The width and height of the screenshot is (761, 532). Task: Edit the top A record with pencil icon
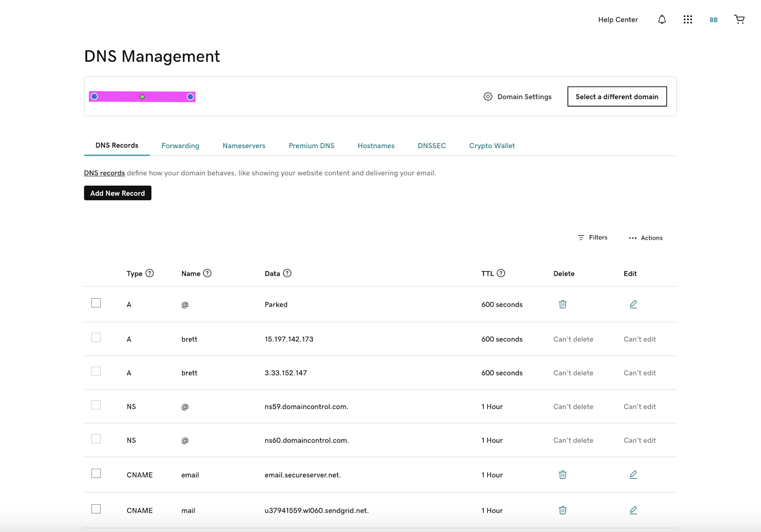pos(633,304)
